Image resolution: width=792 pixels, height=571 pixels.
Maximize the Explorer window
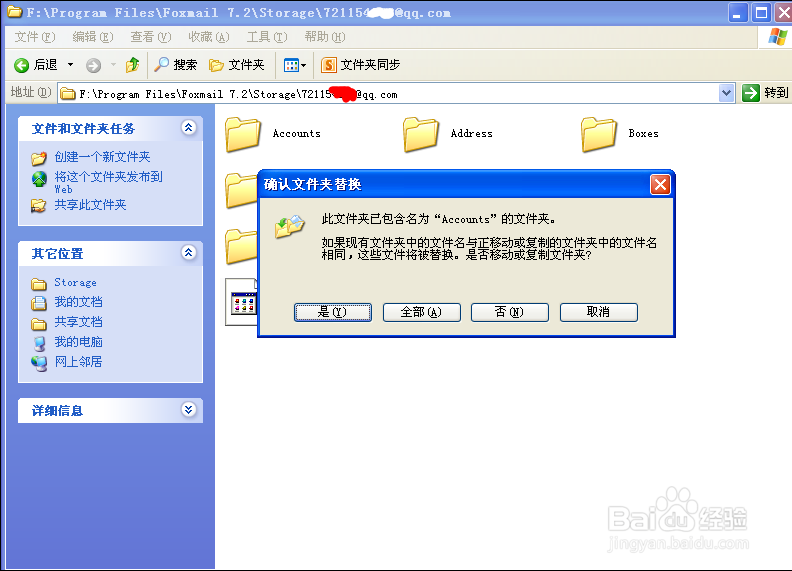tap(761, 13)
